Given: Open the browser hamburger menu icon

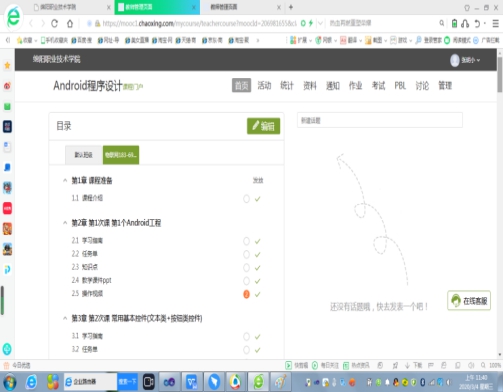Looking at the screenshot, I should pos(496,23).
